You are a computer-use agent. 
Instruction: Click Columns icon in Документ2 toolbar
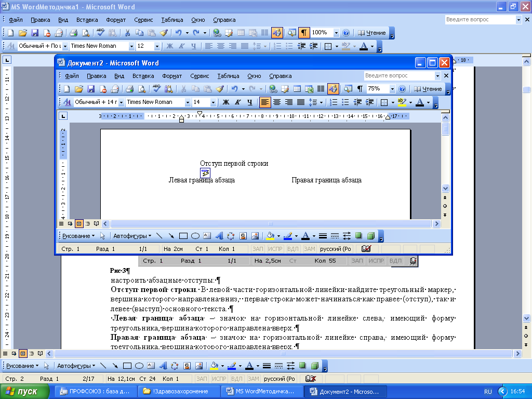321,89
